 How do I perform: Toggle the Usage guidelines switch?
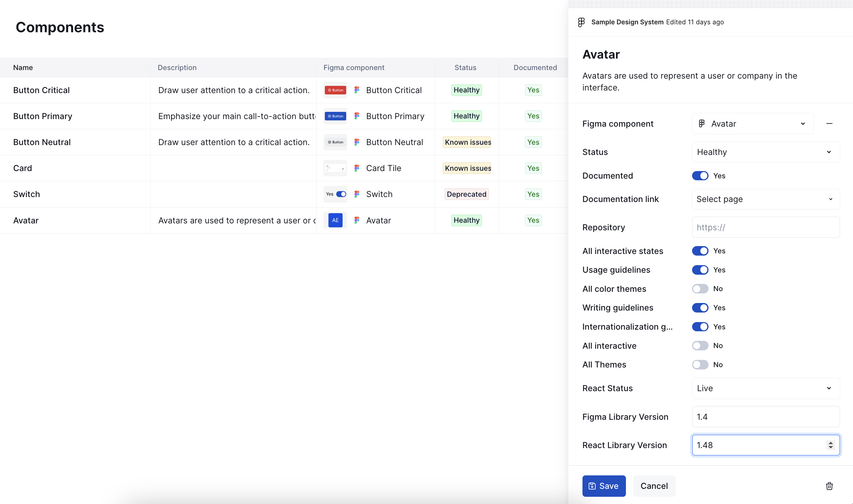pyautogui.click(x=700, y=270)
